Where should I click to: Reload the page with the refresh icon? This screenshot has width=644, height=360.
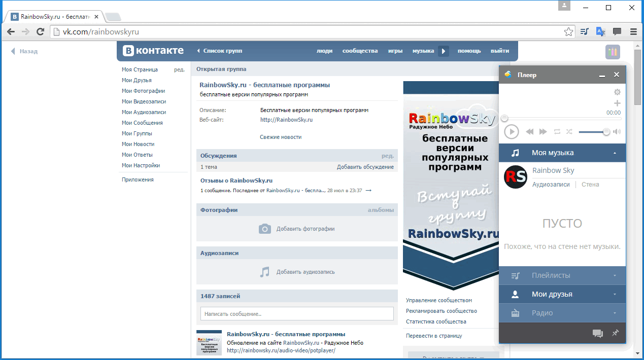[x=41, y=32]
